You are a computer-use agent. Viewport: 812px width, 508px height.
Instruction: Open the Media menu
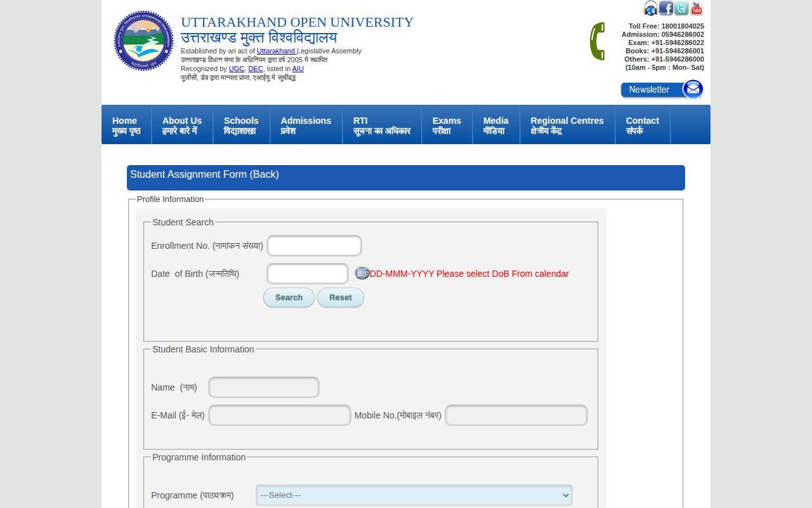(x=496, y=125)
